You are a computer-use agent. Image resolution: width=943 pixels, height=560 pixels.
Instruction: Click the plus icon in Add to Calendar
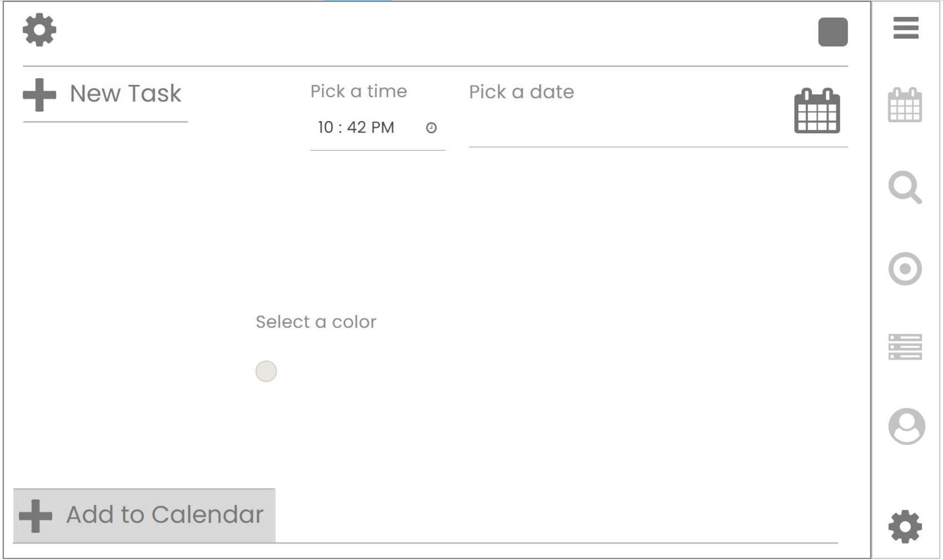click(36, 516)
